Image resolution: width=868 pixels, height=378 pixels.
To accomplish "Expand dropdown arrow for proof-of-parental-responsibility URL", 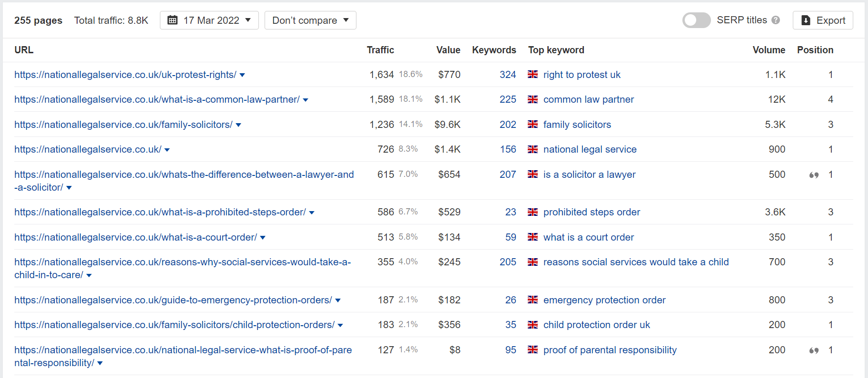I will point(100,363).
